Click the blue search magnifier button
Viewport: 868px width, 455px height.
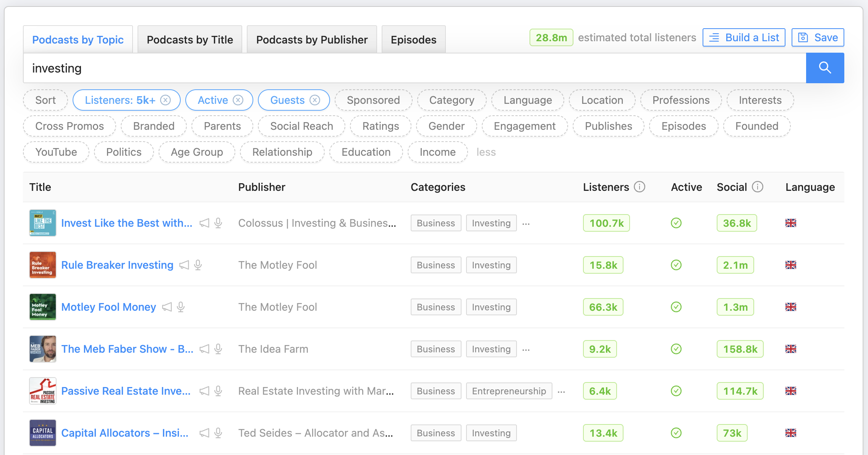point(824,68)
